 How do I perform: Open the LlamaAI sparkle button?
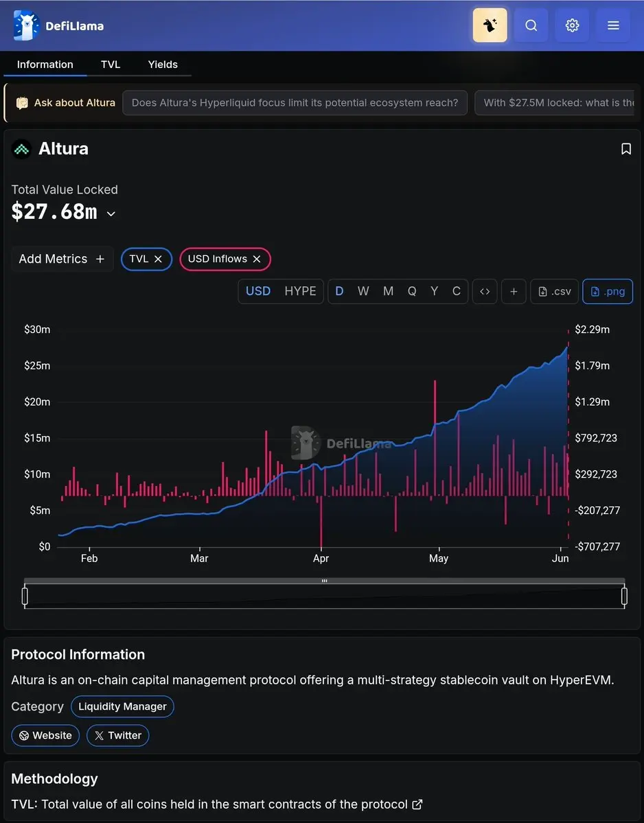pos(490,25)
